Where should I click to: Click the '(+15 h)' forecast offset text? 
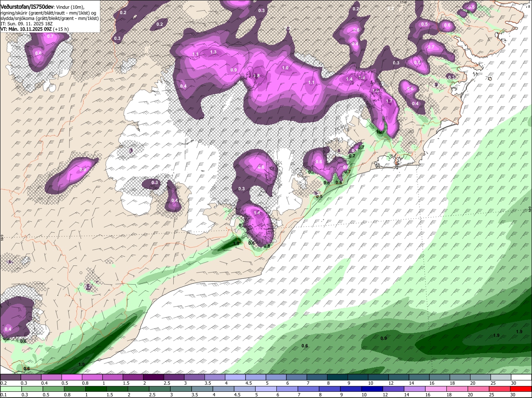(x=61, y=29)
